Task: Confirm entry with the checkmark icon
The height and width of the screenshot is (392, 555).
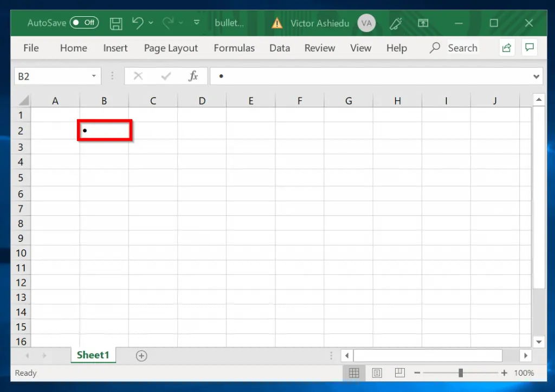Action: (x=166, y=76)
